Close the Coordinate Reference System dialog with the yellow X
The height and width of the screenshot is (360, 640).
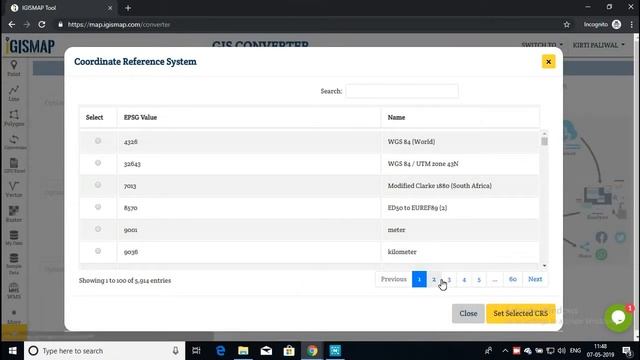(x=548, y=62)
